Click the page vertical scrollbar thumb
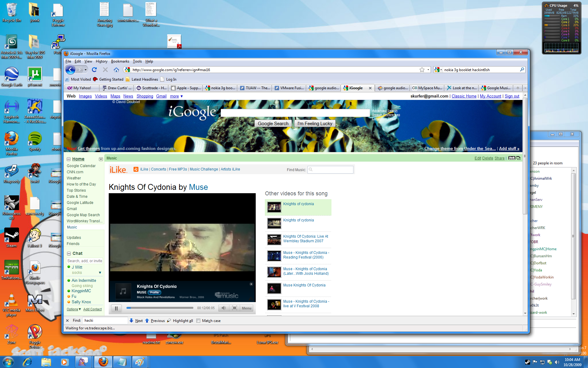The height and width of the screenshot is (368, 588). click(525, 156)
